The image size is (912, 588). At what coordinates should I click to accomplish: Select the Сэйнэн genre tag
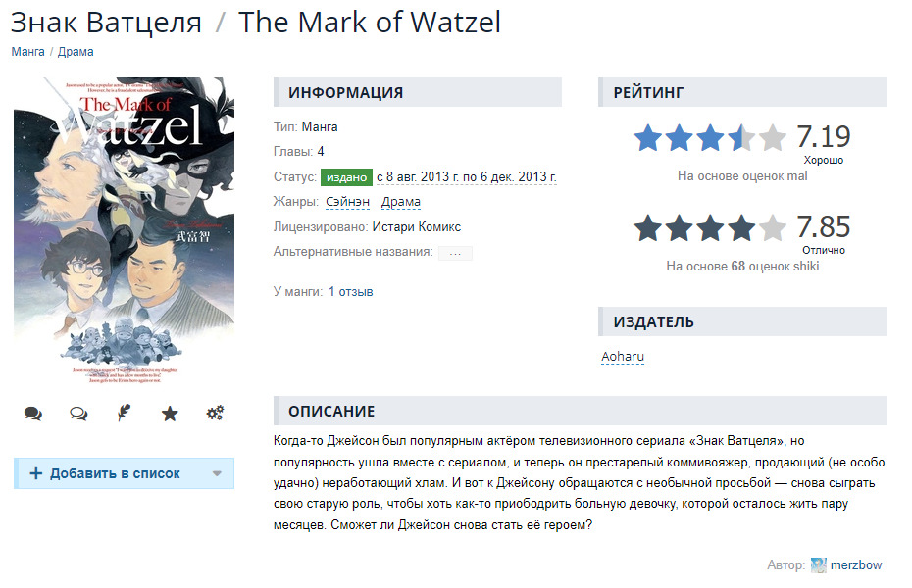pyautogui.click(x=347, y=202)
